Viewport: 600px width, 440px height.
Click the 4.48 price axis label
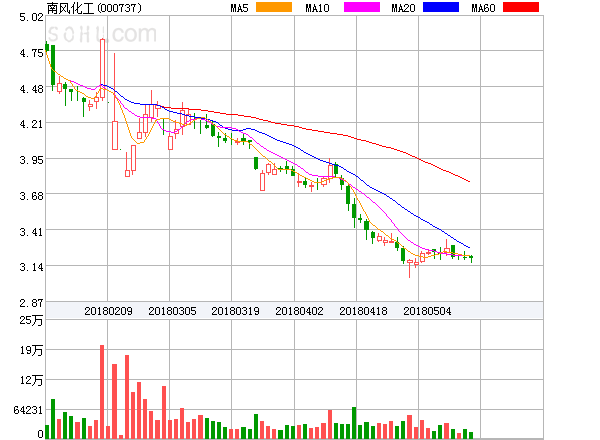(31, 89)
